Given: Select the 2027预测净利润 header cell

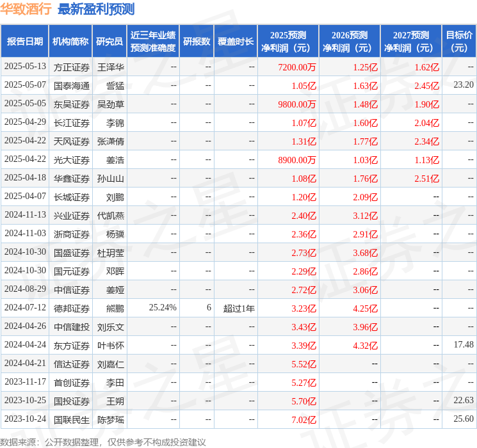Looking at the screenshot, I should pyautogui.click(x=410, y=42).
